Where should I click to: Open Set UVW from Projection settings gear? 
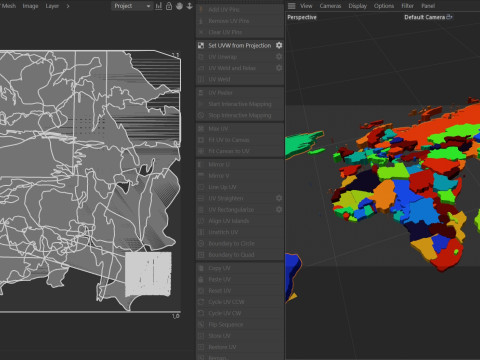click(279, 45)
